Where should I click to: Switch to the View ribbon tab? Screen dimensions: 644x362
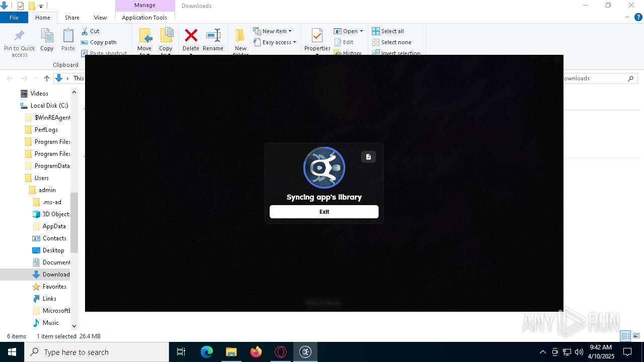point(100,18)
